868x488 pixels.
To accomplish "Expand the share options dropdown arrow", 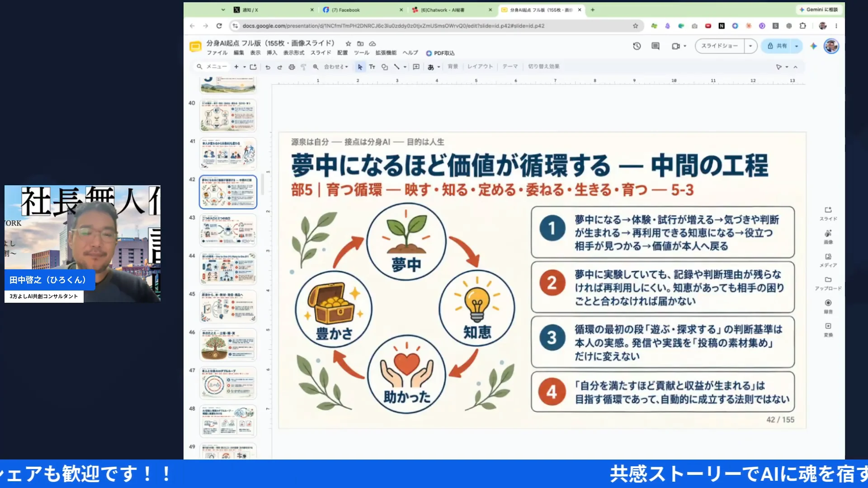I will coord(797,46).
